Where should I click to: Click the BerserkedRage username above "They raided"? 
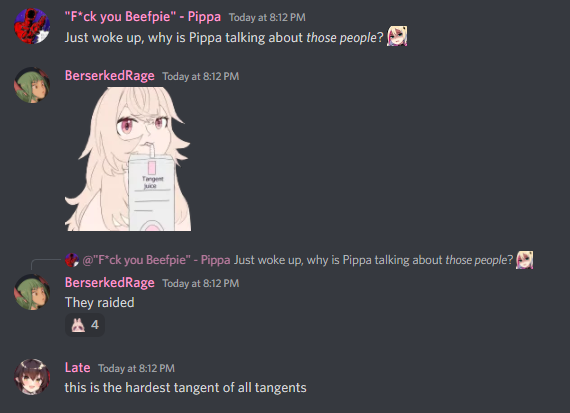click(x=109, y=282)
